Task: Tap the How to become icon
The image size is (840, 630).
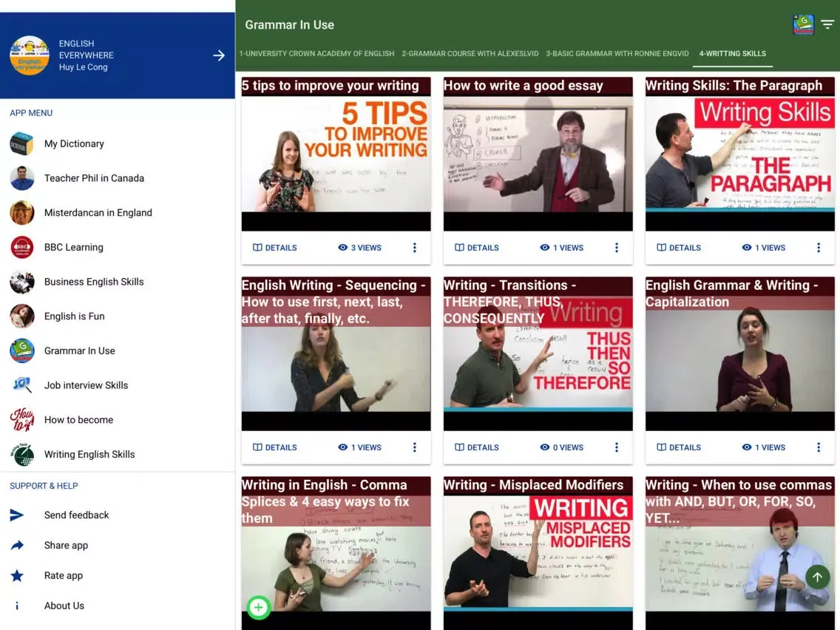Action: pos(22,420)
